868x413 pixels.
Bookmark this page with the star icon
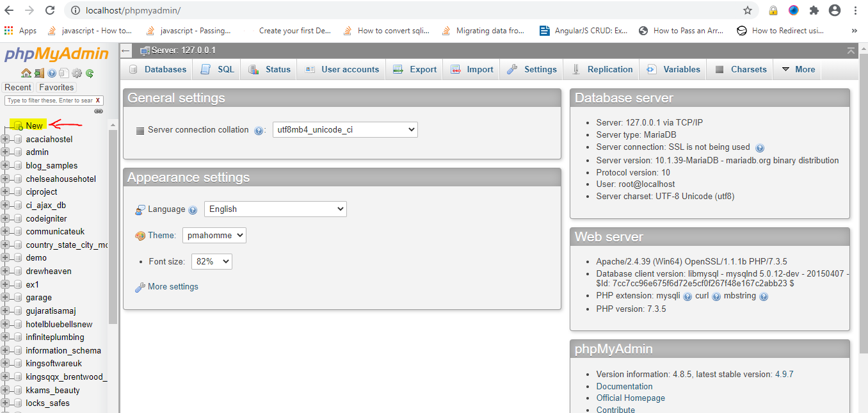747,10
